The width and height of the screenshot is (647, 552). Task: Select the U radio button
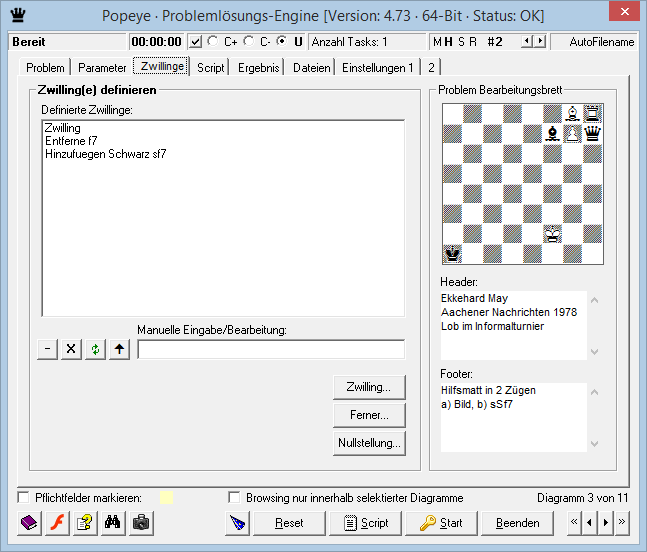[282, 41]
